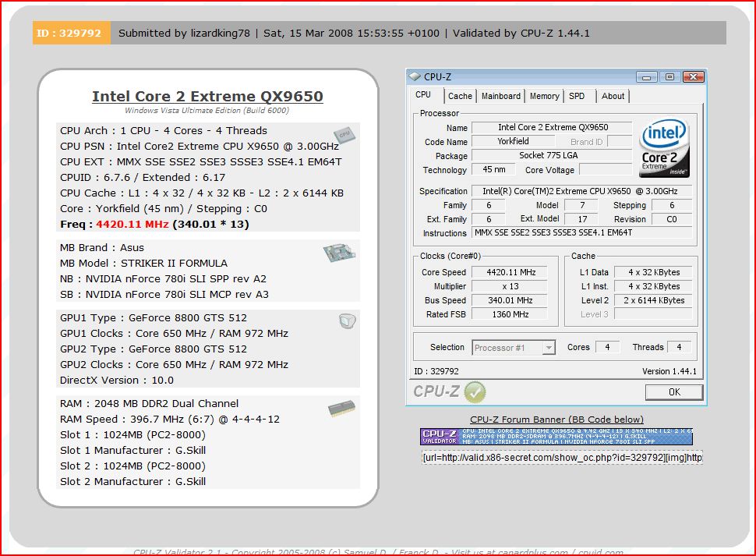The height and width of the screenshot is (556, 756).
Task: Click the CPU-Z title bar application icon
Action: coord(415,76)
